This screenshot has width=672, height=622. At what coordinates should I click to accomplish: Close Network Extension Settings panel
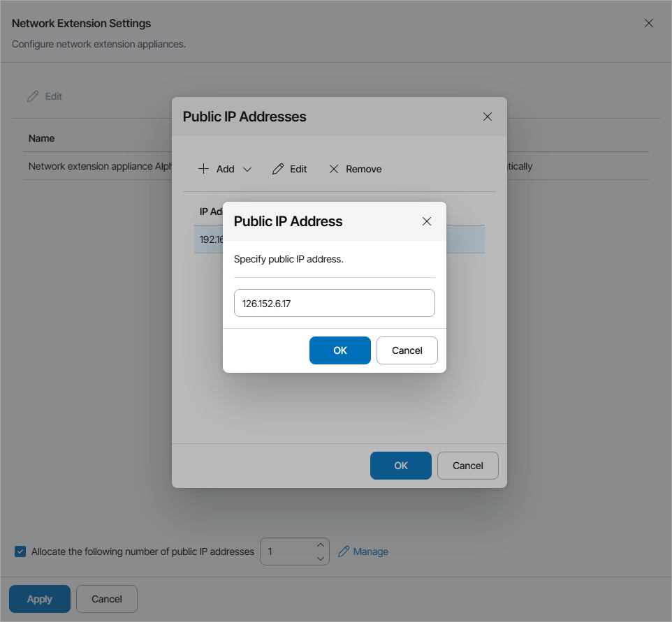(x=649, y=23)
